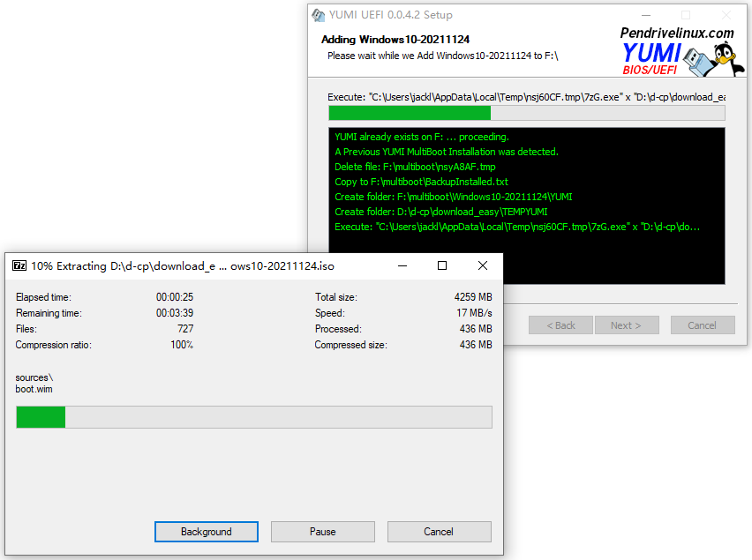This screenshot has height=560, width=752.
Task: Click the Pendrivelinux.com text in YUMI header
Action: (x=677, y=33)
